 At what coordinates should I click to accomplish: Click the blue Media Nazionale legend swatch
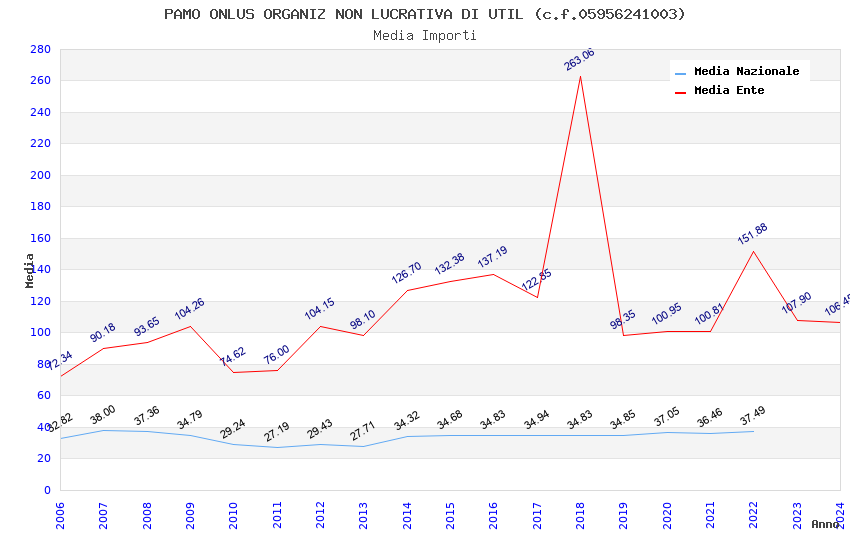tap(680, 73)
